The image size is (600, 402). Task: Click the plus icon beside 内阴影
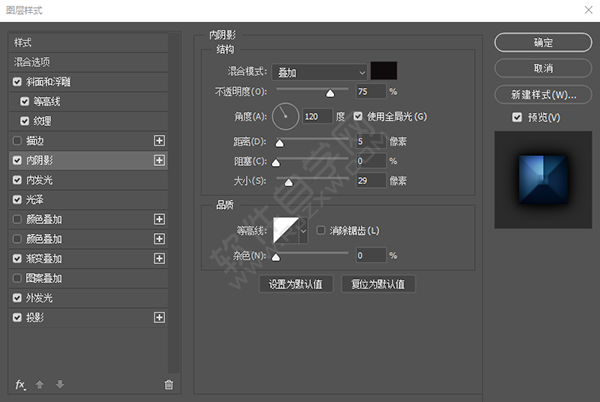[x=158, y=160]
